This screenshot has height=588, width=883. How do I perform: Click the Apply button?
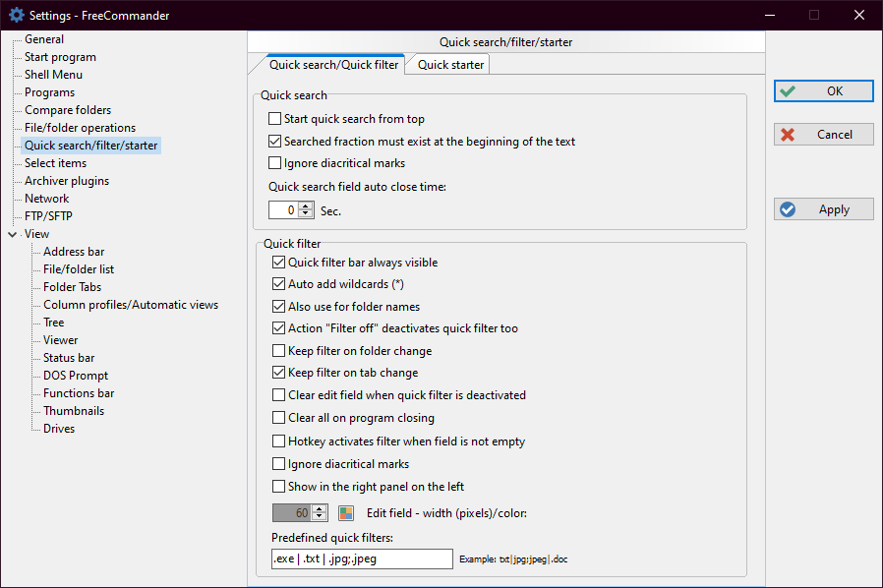tap(823, 209)
